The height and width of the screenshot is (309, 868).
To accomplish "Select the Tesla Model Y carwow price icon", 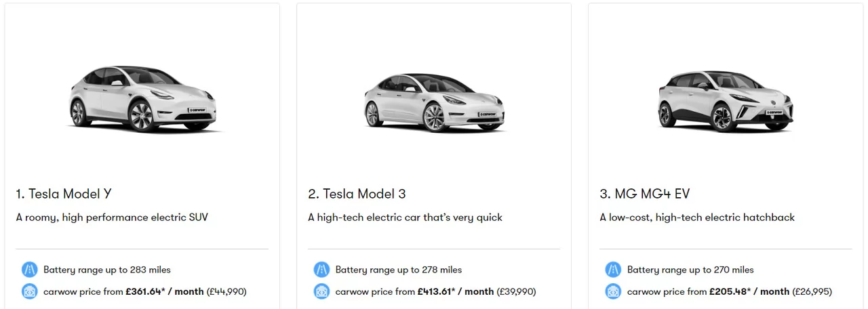I will [x=29, y=291].
